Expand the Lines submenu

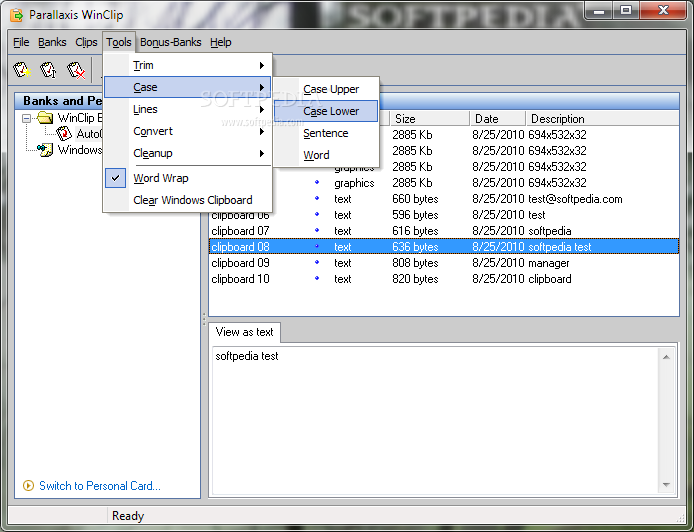[x=187, y=109]
